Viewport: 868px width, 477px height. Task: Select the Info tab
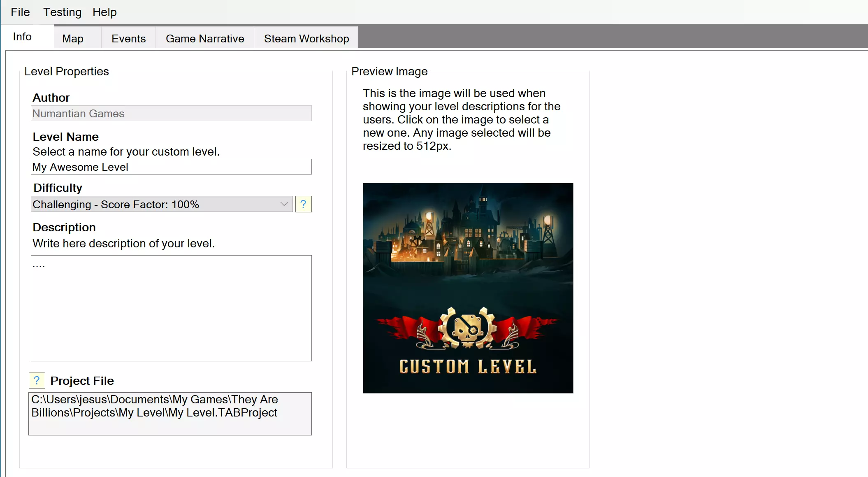pyautogui.click(x=22, y=37)
